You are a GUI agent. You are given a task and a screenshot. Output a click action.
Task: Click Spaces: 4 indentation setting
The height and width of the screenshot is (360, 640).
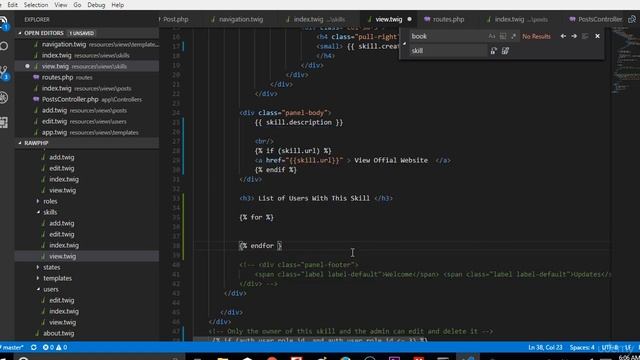click(582, 347)
